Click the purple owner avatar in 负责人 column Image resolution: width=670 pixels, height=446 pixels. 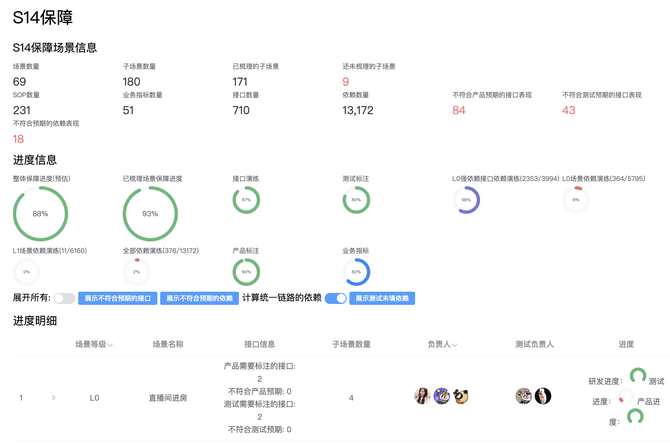[x=442, y=396]
